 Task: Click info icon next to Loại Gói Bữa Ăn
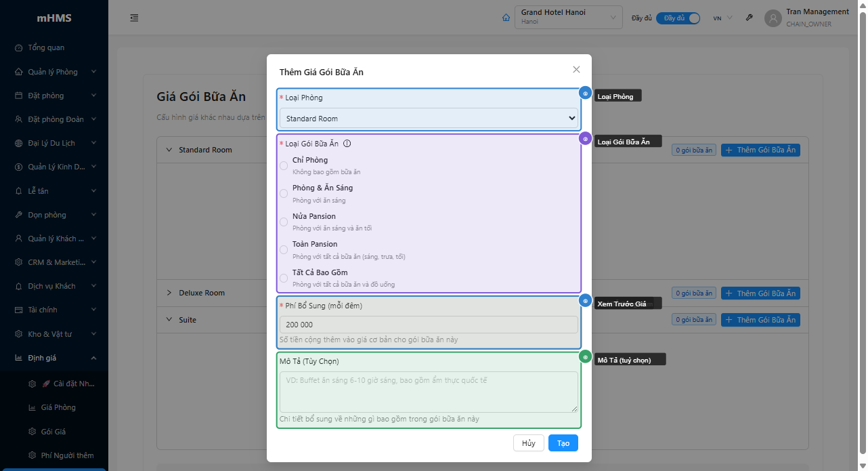tap(347, 144)
